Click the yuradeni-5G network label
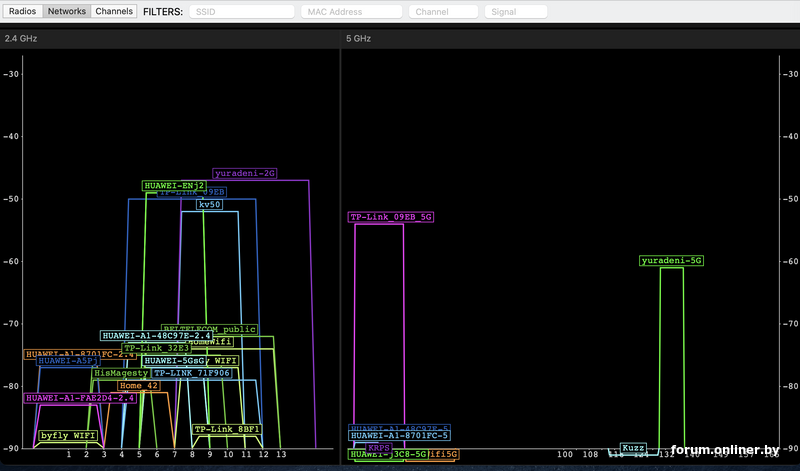This screenshot has width=800, height=471. coord(672,261)
